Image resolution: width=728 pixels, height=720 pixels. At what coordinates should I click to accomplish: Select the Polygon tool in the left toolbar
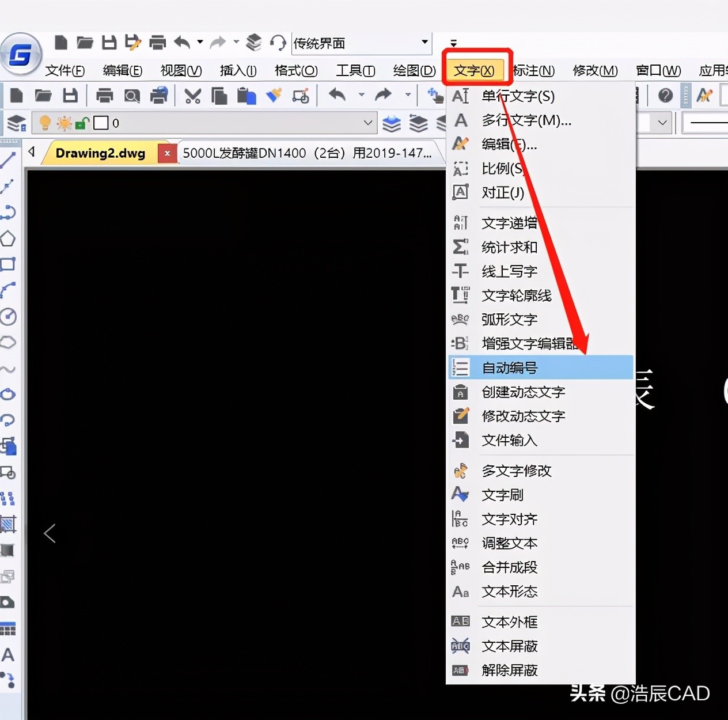pos(8,239)
